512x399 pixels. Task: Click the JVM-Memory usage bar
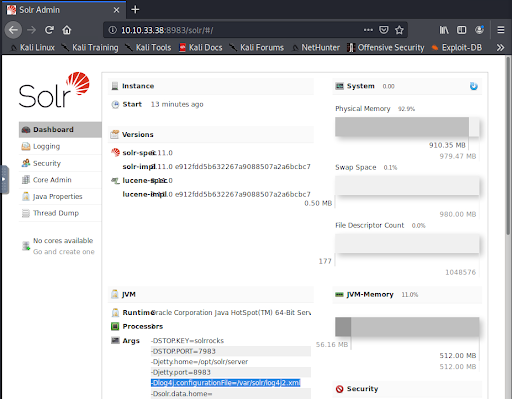407,327
